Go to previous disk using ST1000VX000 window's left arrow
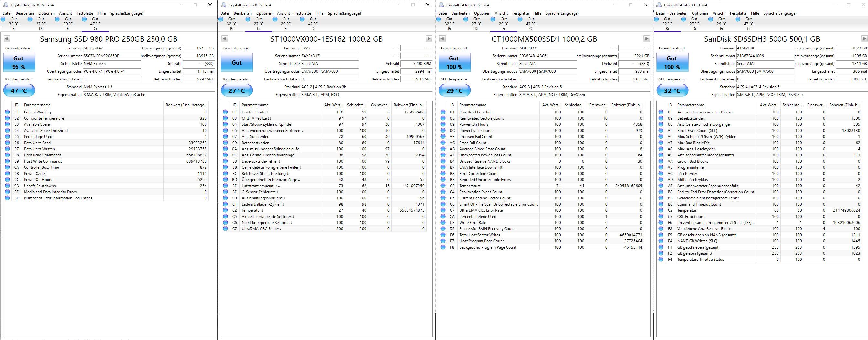Viewport: 868px width, 340px height. [x=225, y=39]
